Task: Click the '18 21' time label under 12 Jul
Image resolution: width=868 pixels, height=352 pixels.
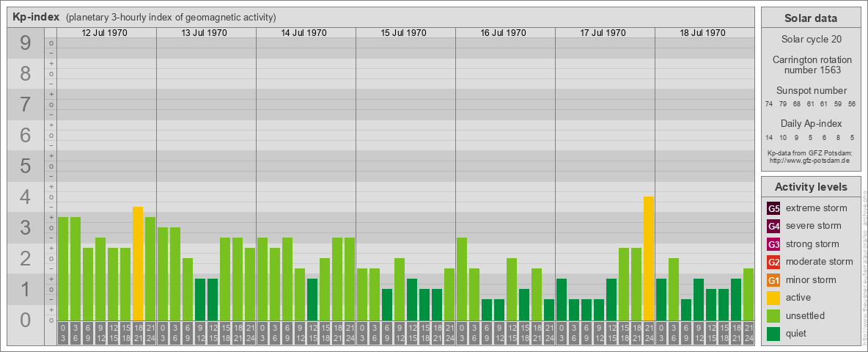Action: [x=138, y=334]
